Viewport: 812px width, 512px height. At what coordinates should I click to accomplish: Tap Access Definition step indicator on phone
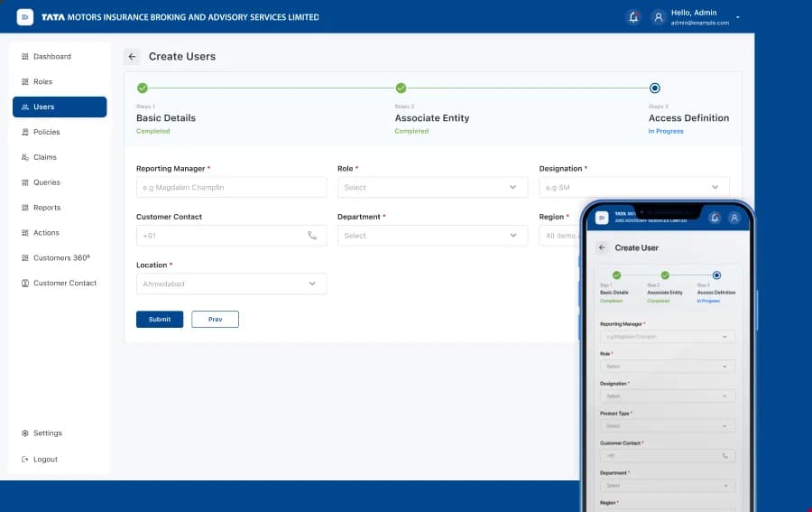tap(716, 275)
